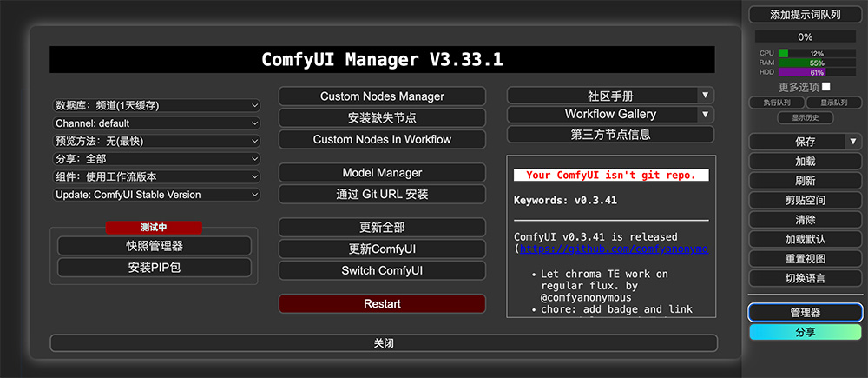Click the 清除 clear button
868x378 pixels.
click(806, 220)
